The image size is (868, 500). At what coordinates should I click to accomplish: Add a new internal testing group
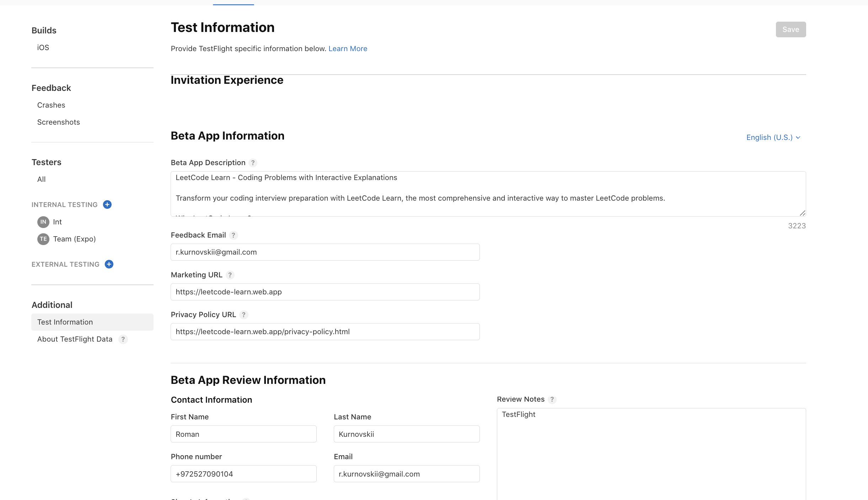107,205
